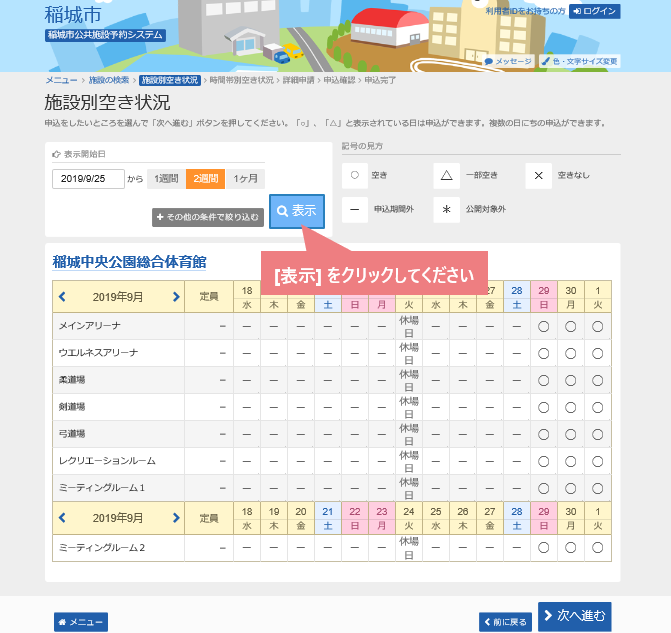Image resolution: width=671 pixels, height=633 pixels.
Task: Click the メインアリーナ row label
Action: [x=89, y=326]
